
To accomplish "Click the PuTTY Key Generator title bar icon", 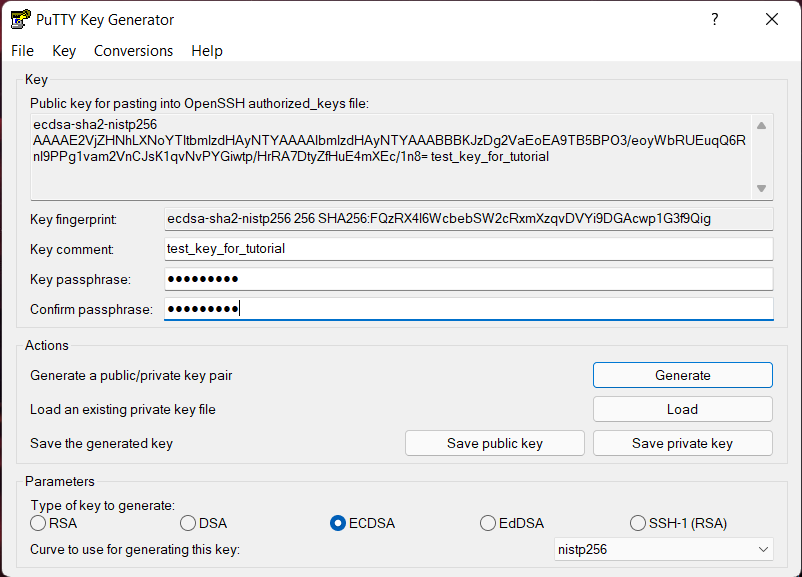I will click(x=20, y=19).
